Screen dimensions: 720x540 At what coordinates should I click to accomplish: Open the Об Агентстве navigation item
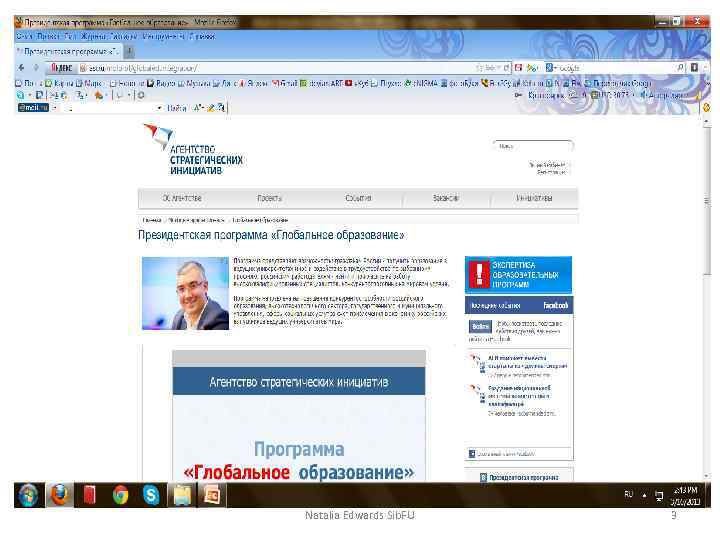(x=182, y=198)
